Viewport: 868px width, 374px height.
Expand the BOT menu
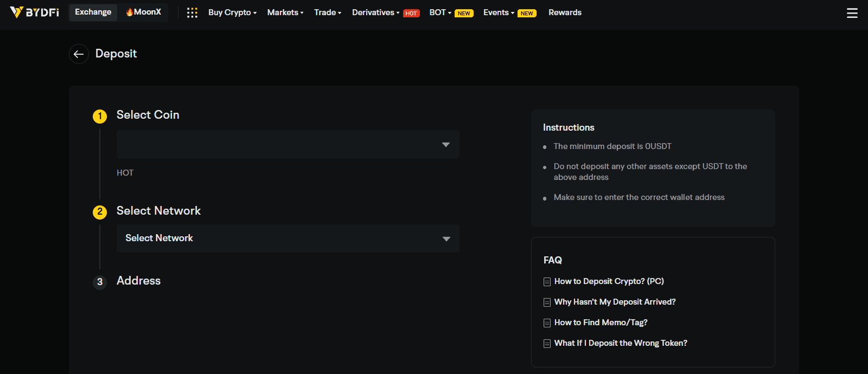coord(441,12)
